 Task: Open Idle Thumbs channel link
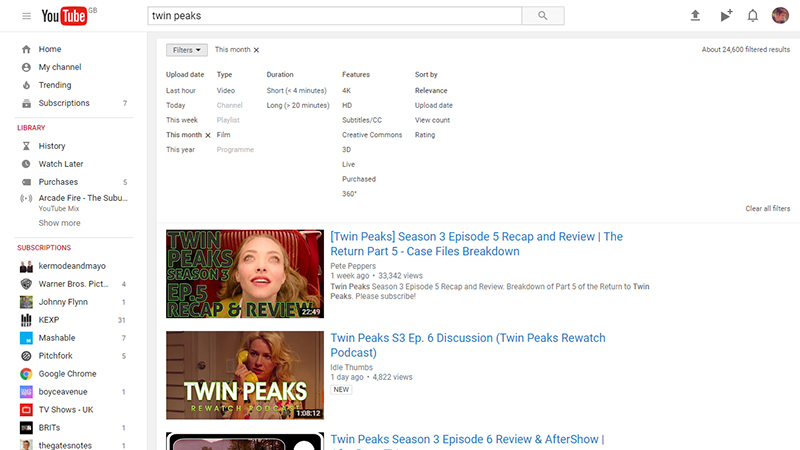(x=352, y=367)
